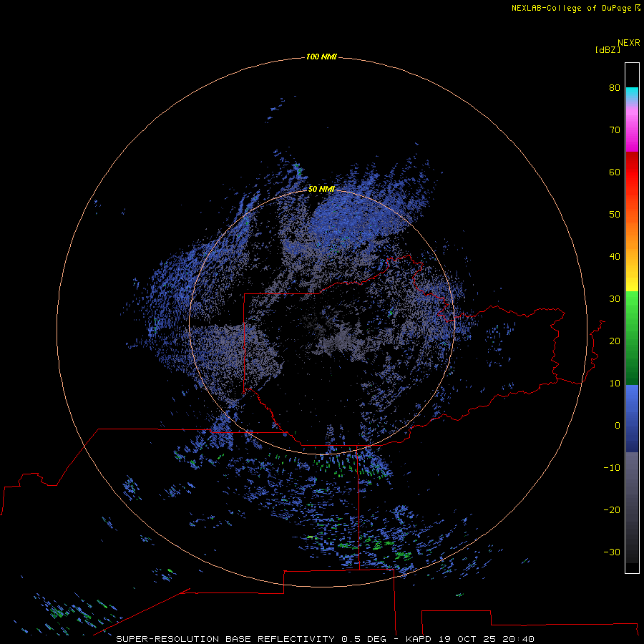Click the 50 NMI range ring label
This screenshot has width=644, height=644.
point(321,190)
